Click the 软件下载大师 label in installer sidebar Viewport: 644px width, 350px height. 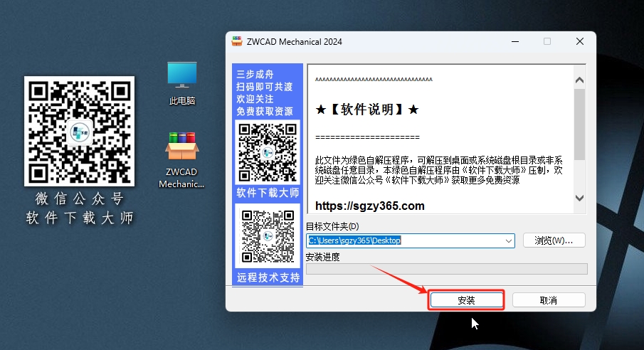[268, 193]
